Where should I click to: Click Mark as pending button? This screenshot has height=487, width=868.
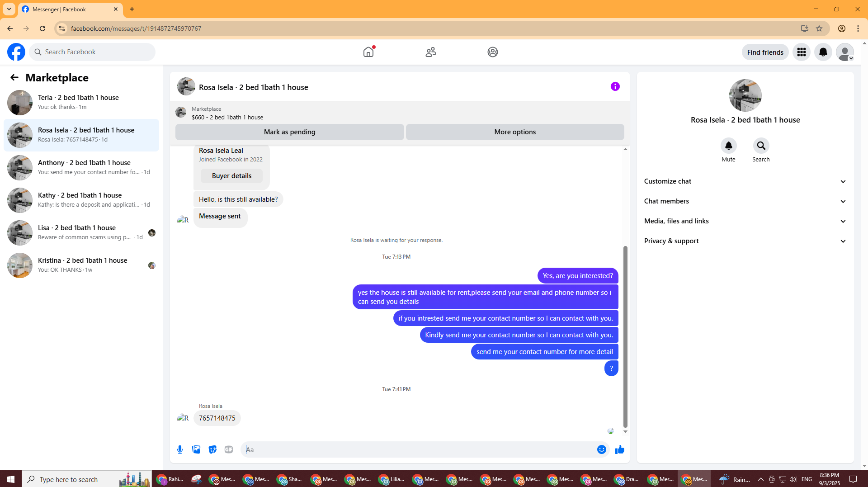coord(289,132)
